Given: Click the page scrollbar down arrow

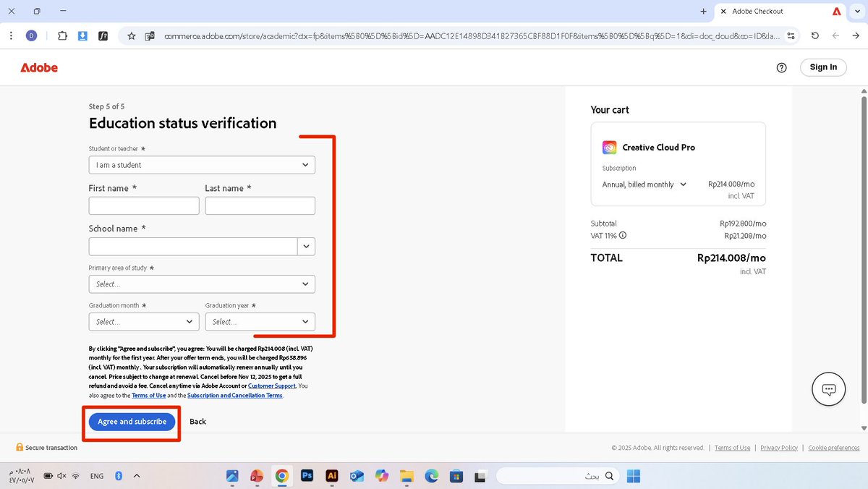Looking at the screenshot, I should point(863,428).
